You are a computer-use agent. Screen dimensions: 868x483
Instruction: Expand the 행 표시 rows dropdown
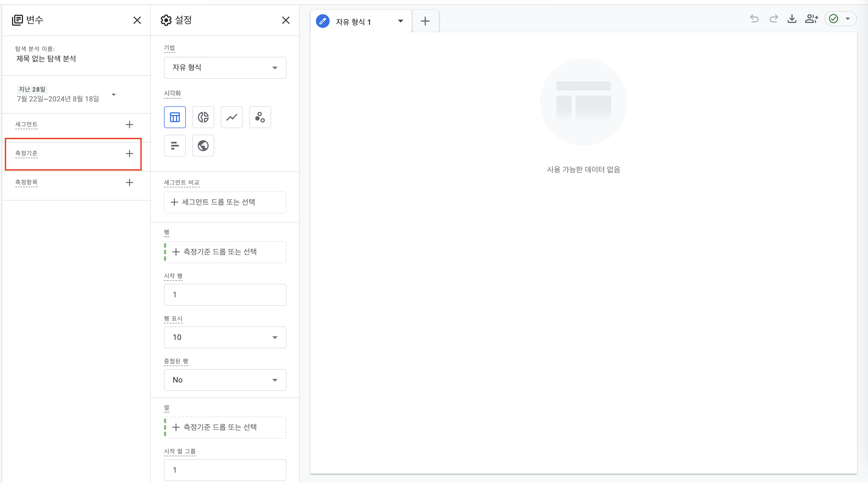point(225,337)
